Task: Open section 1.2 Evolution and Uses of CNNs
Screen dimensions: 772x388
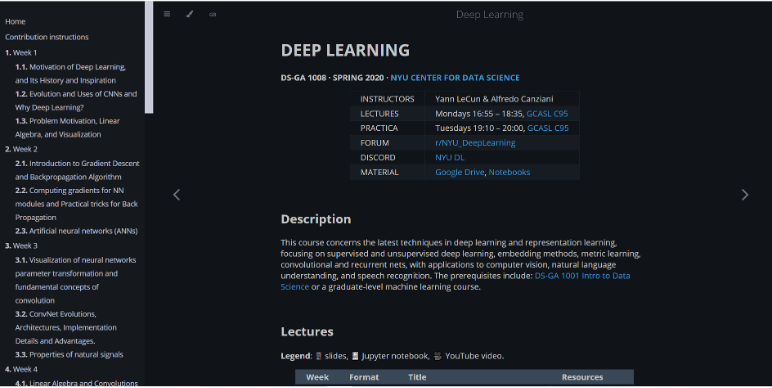Action: (76, 100)
